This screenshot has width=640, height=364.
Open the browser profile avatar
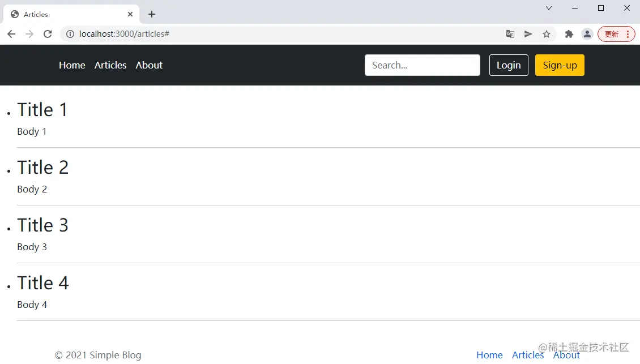coord(587,34)
